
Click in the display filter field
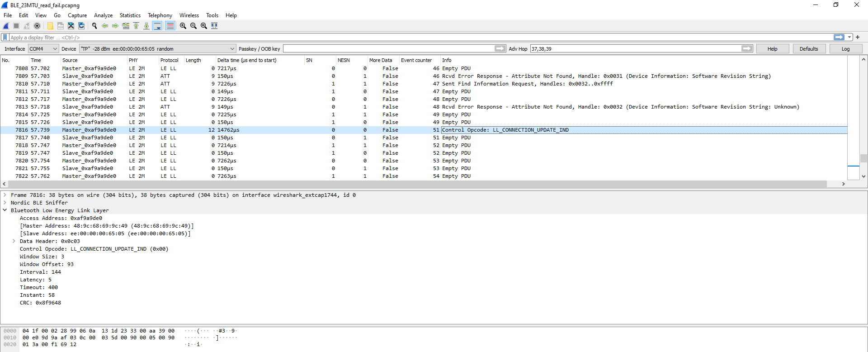click(x=420, y=37)
